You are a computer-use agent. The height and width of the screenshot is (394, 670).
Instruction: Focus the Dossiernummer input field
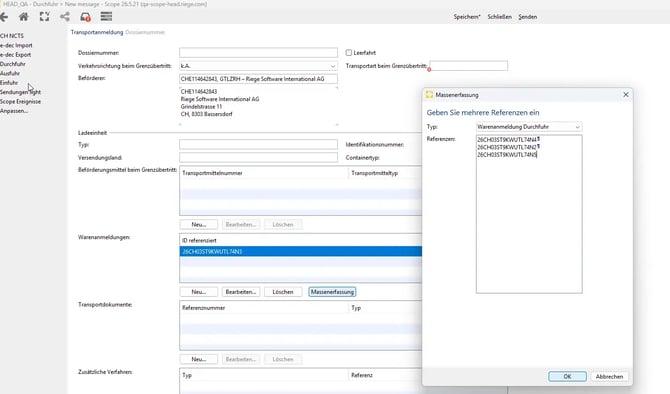tap(259, 53)
